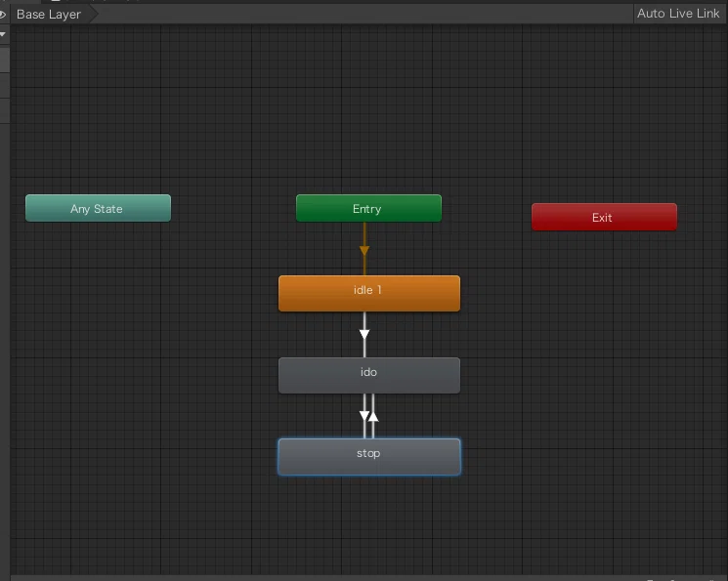Screen dimensions: 728x581
Task: Toggle the Auto Live Link button
Action: pyautogui.click(x=678, y=14)
